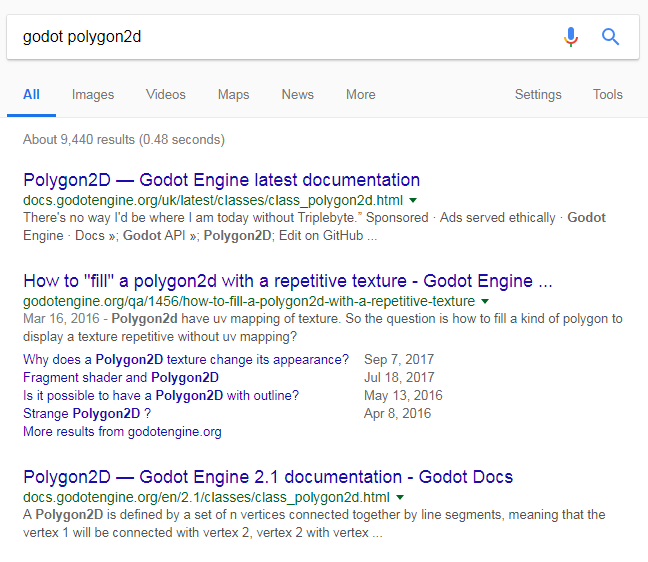This screenshot has height=562, width=648.
Task: Expand dropdown arrow beside uk/latest class_polygon2d URL
Action: pyautogui.click(x=413, y=200)
